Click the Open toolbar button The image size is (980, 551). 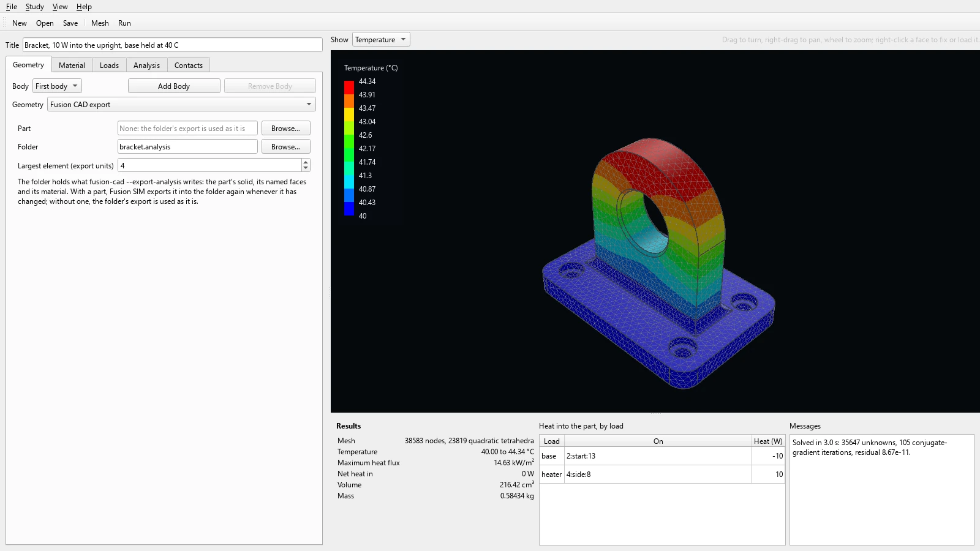[45, 23]
